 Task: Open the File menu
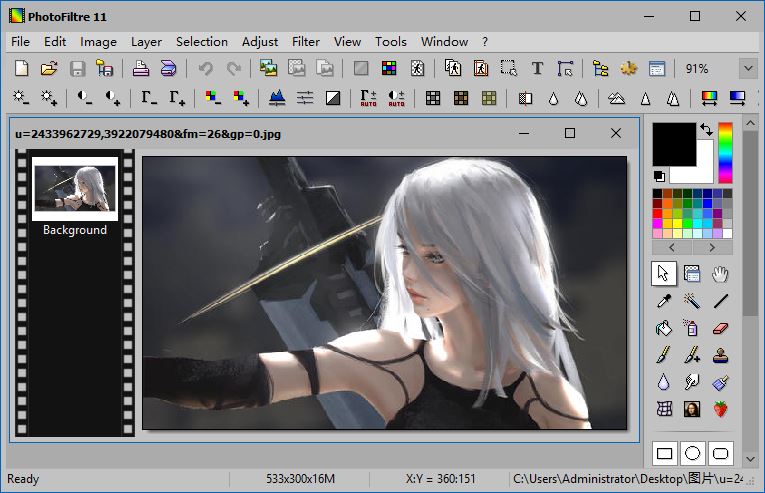[20, 42]
